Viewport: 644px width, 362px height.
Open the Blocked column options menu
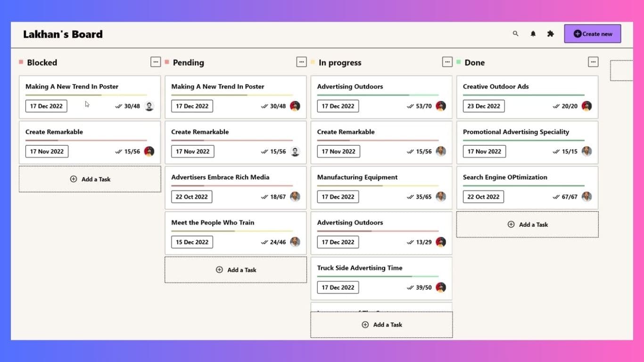coord(156,62)
